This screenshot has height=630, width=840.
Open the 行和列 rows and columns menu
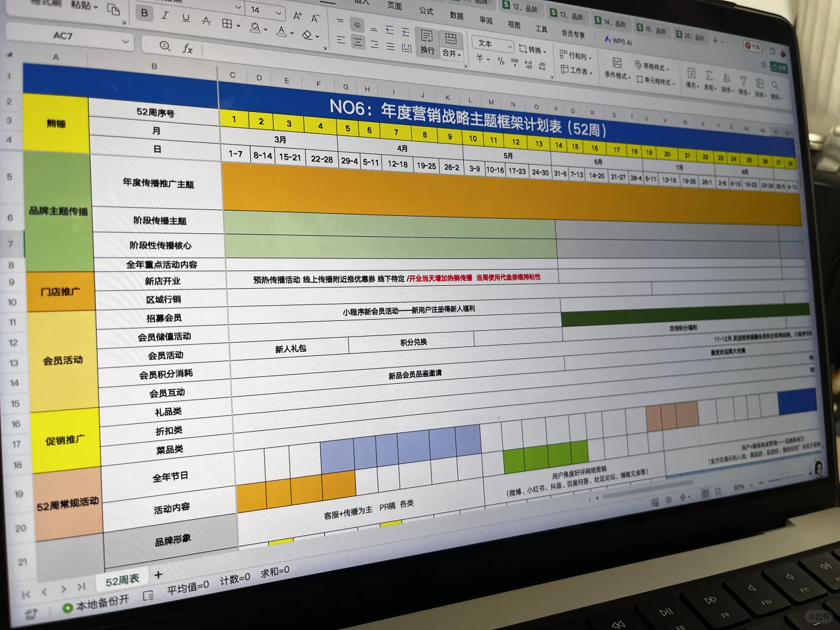pyautogui.click(x=575, y=56)
